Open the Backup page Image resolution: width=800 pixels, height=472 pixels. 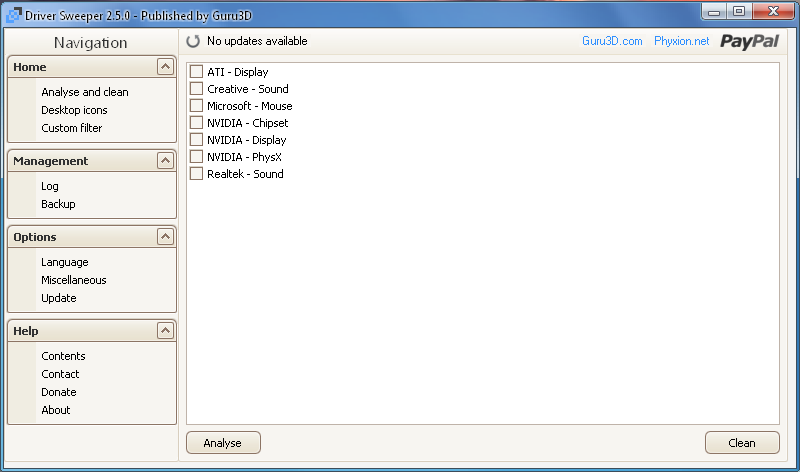[58, 204]
